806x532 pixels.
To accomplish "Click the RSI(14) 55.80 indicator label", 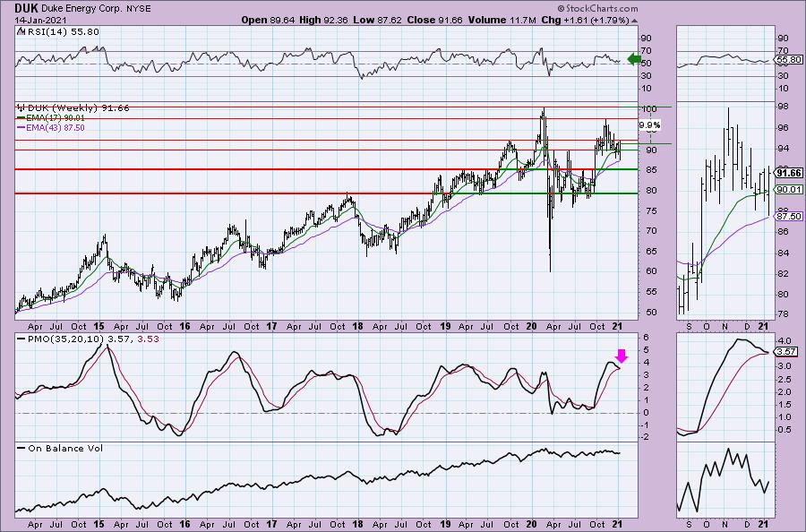I will (x=62, y=31).
